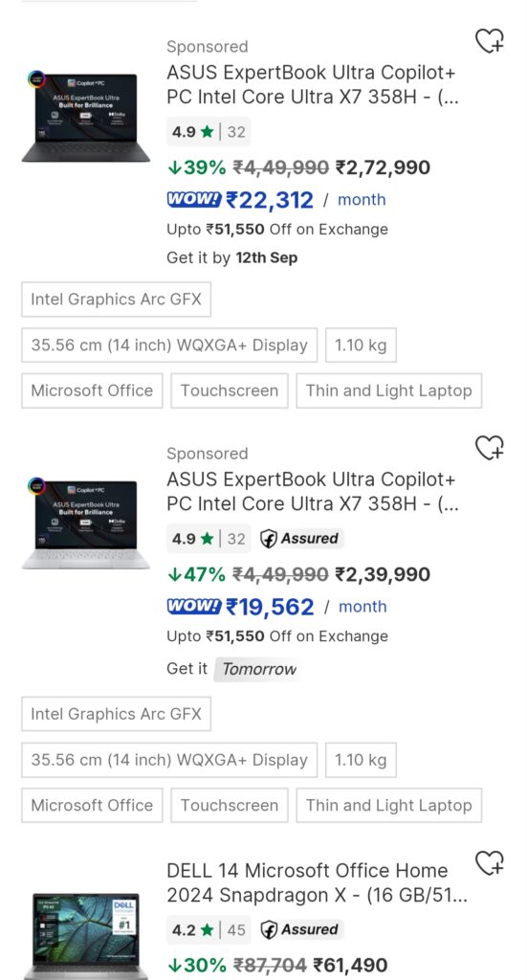Viewport: 527px width, 980px height.
Task: Open the silver ASUS ExpertBook product image
Action: click(x=86, y=523)
